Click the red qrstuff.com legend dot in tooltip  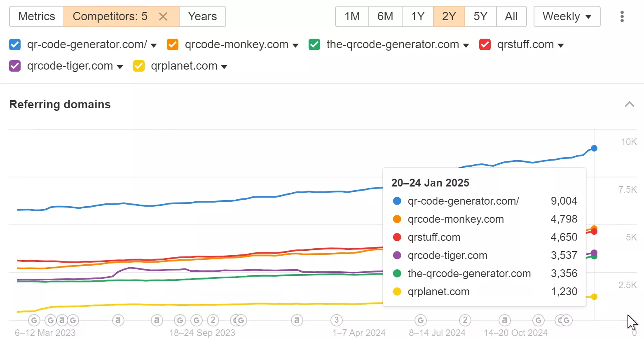coord(397,237)
